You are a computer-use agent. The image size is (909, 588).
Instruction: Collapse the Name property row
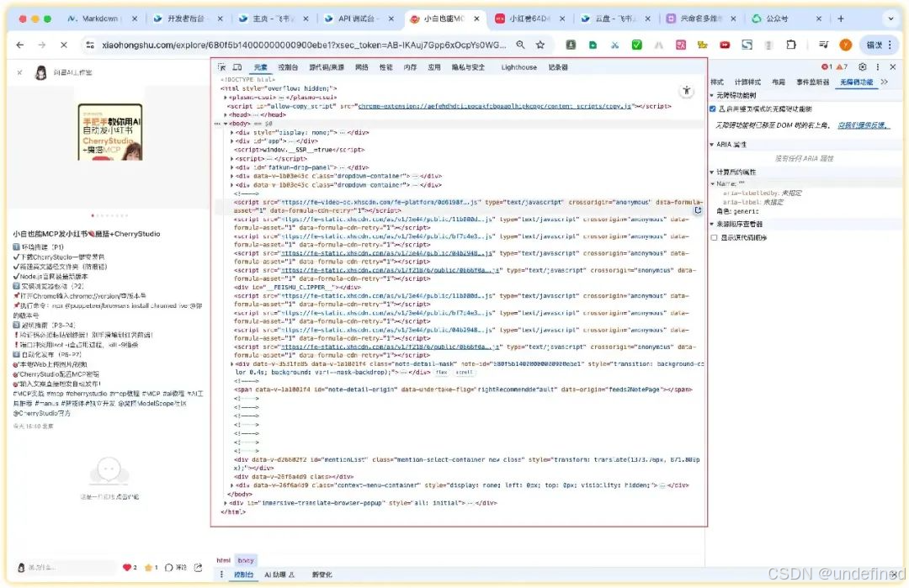(x=713, y=183)
